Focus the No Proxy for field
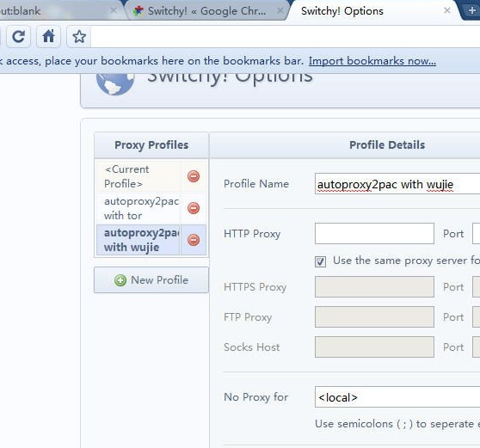 (x=397, y=397)
